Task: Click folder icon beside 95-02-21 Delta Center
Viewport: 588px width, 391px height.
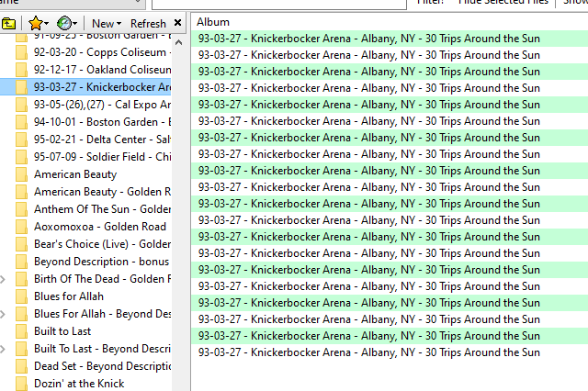Action: pos(21,140)
